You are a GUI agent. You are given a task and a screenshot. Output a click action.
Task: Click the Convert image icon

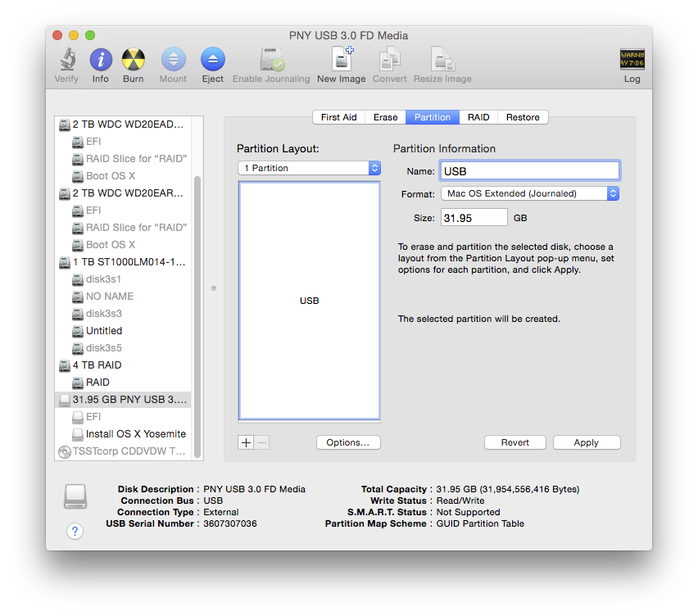pos(390,59)
